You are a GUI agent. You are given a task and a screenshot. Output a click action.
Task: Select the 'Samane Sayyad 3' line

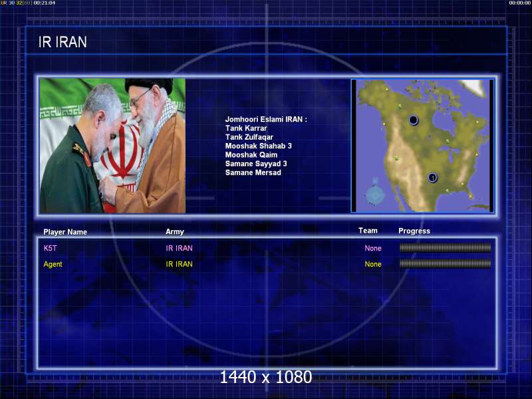(256, 164)
